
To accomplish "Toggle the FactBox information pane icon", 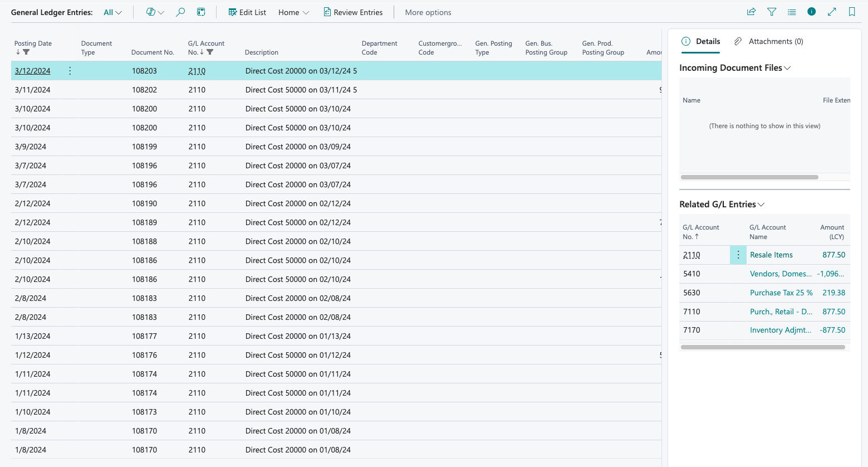I will coord(812,12).
